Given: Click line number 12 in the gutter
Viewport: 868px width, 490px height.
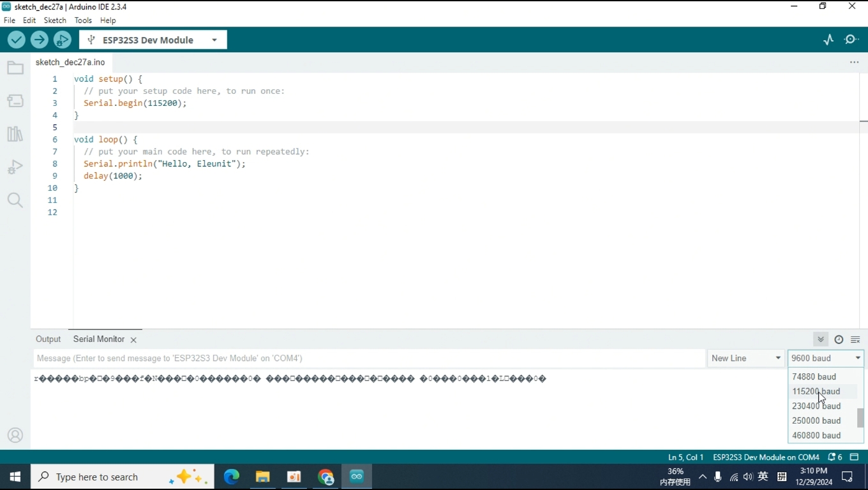Looking at the screenshot, I should click(52, 212).
